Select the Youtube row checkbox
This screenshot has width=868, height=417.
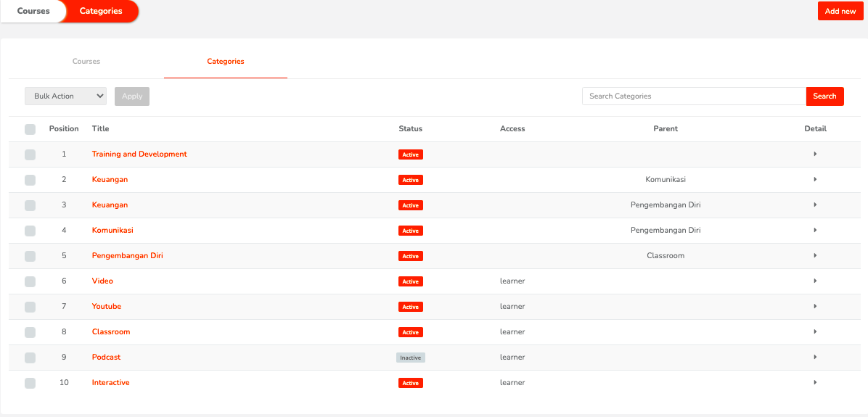point(30,307)
